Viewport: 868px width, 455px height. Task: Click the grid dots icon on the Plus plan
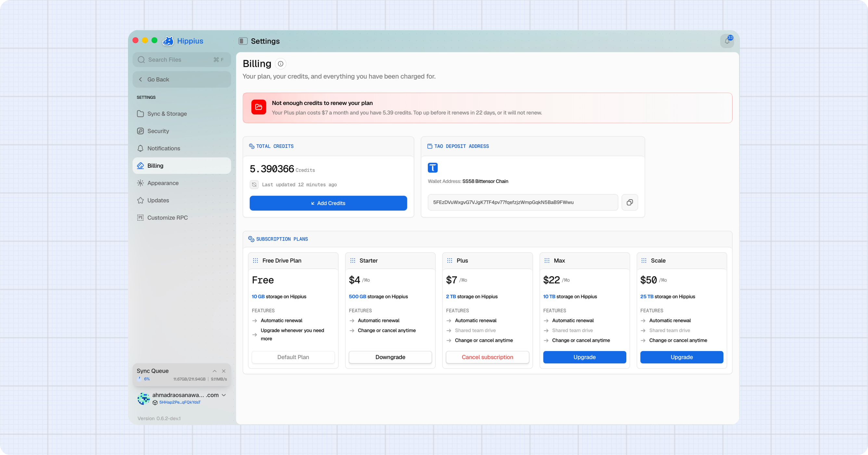[450, 261]
